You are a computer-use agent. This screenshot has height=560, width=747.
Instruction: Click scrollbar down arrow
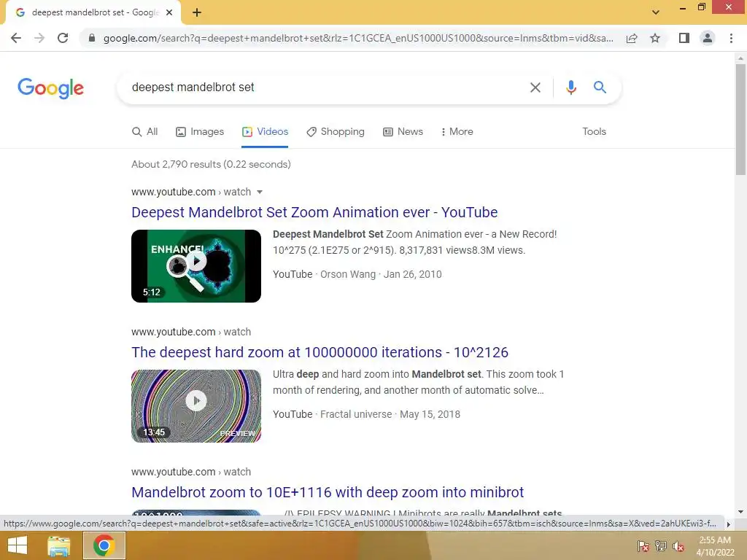(x=740, y=512)
